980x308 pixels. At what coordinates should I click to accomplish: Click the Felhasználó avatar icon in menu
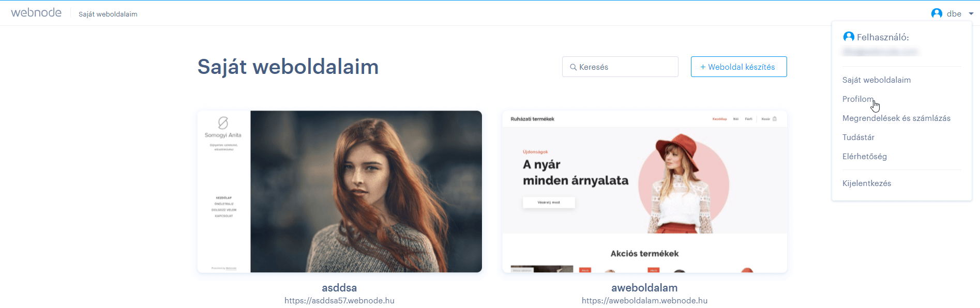point(849,37)
